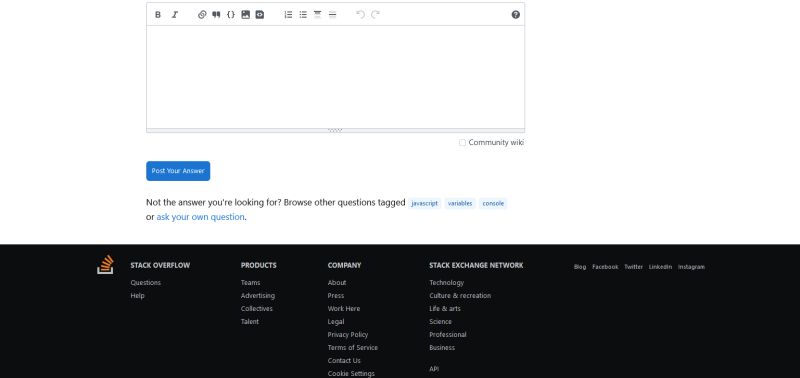Insert a blockquote with quote icon
The width and height of the screenshot is (800, 378).
216,15
